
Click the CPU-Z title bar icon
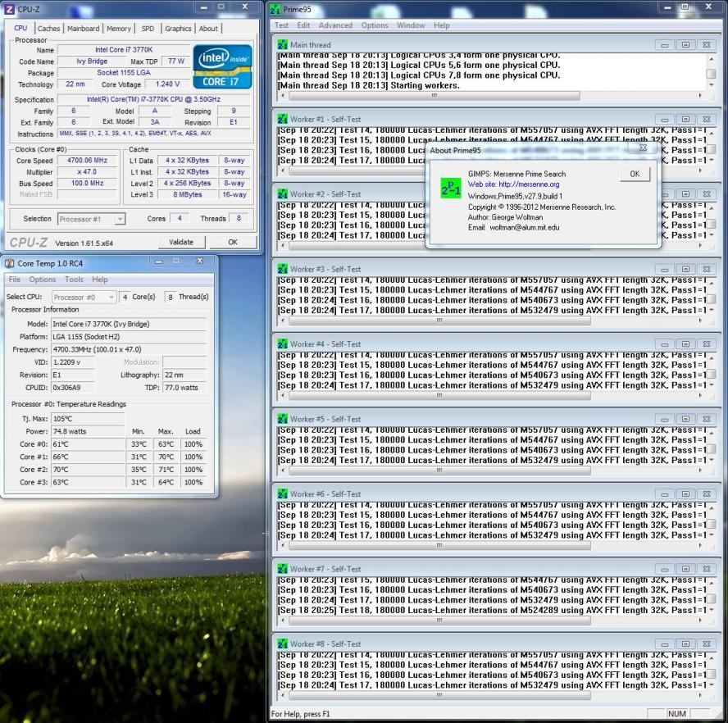tap(9, 9)
